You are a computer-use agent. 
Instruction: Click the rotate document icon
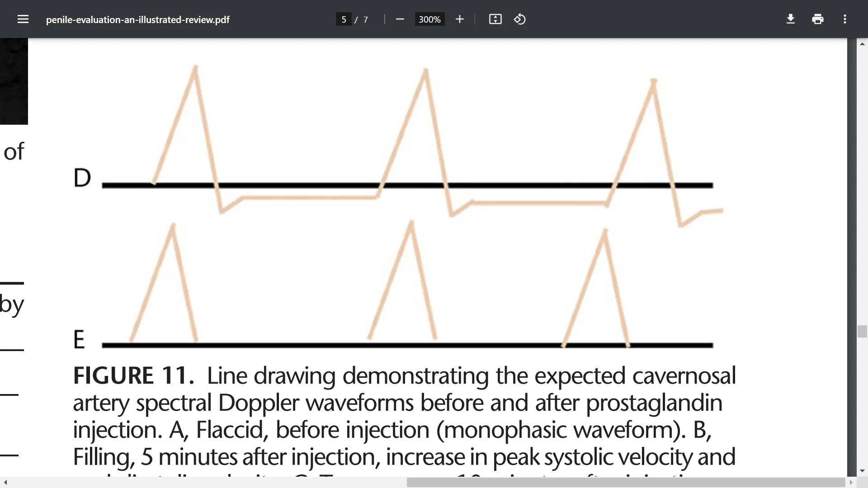tap(520, 19)
